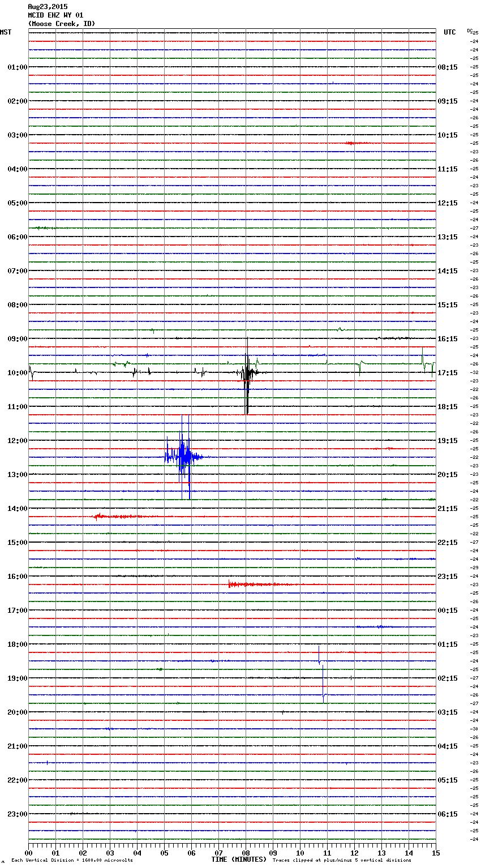Click the green pulse near minute 14.5 before 10:00
481x868 pixels.
(x=423, y=359)
